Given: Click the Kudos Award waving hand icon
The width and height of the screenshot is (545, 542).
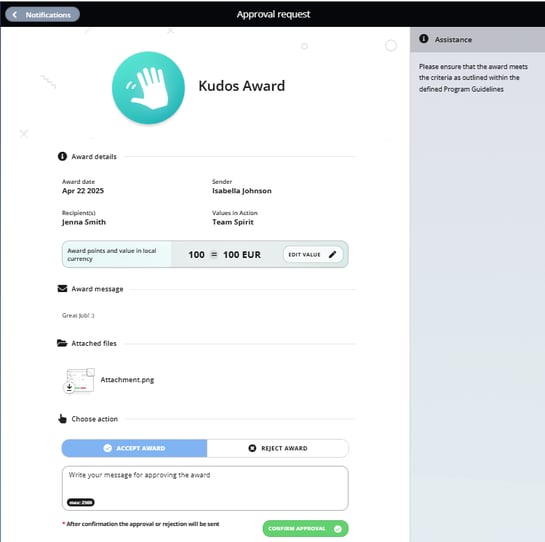Looking at the screenshot, I should click(x=148, y=88).
